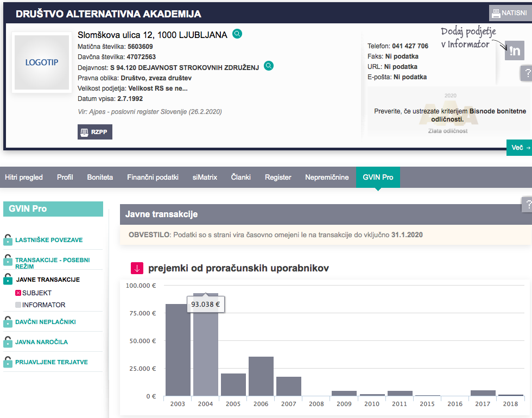Open Davčni neplačniki in the sidebar
The width and height of the screenshot is (532, 418).
46,322
